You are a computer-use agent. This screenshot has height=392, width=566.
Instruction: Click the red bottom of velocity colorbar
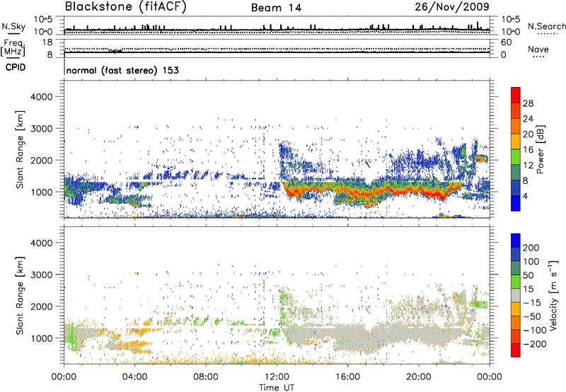(516, 350)
